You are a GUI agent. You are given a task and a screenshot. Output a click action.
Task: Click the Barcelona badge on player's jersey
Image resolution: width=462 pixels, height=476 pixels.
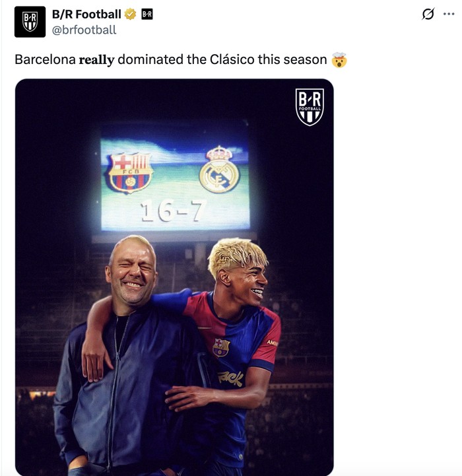[x=221, y=347]
